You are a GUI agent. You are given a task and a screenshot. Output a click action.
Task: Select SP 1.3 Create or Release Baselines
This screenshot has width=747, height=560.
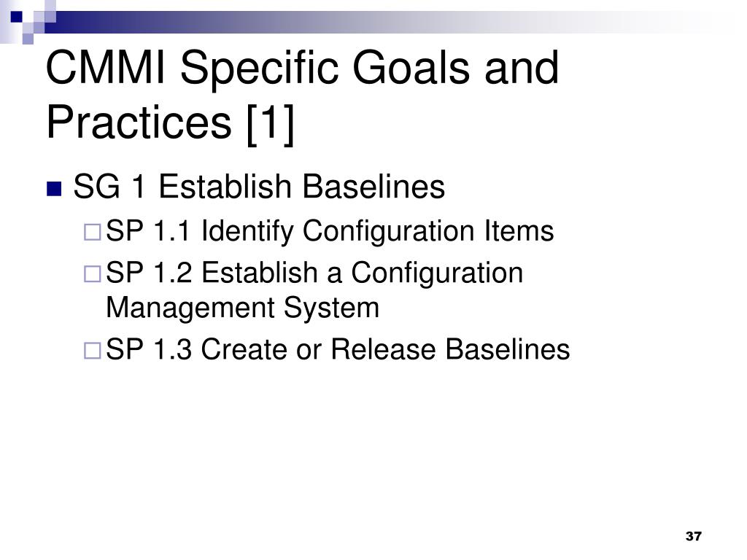pyautogui.click(x=338, y=349)
